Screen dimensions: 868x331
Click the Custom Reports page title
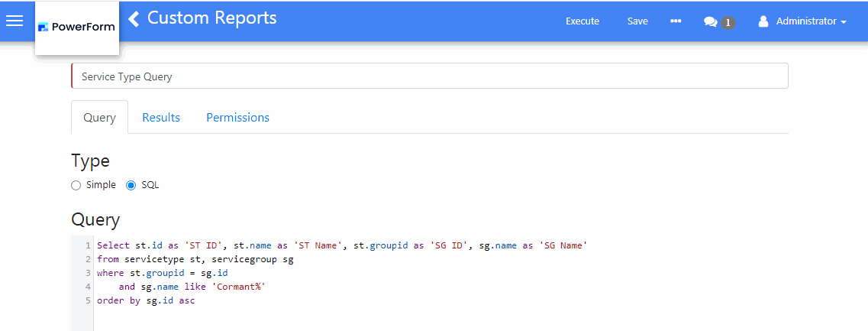pyautogui.click(x=211, y=18)
